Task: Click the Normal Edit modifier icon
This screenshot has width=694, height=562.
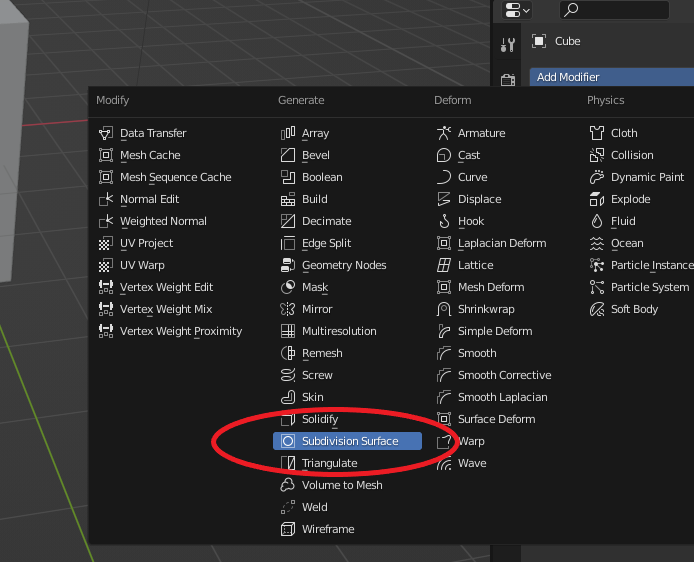Action: point(106,199)
